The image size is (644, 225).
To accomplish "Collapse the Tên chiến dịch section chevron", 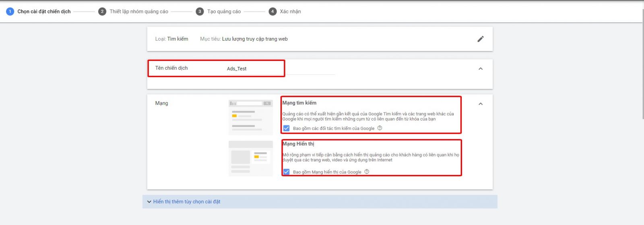I will pyautogui.click(x=480, y=69).
